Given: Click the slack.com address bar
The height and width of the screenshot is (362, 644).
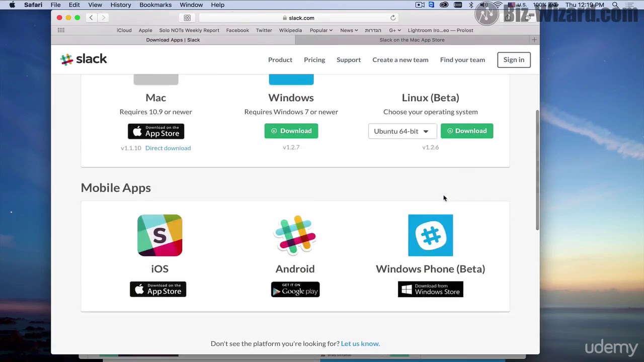Looking at the screenshot, I should coord(299,18).
